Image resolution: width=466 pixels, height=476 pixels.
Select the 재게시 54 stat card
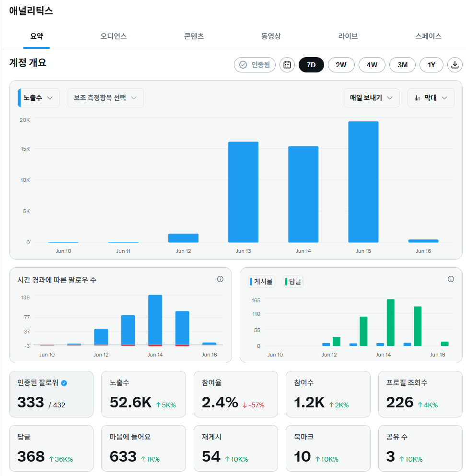pos(236,448)
